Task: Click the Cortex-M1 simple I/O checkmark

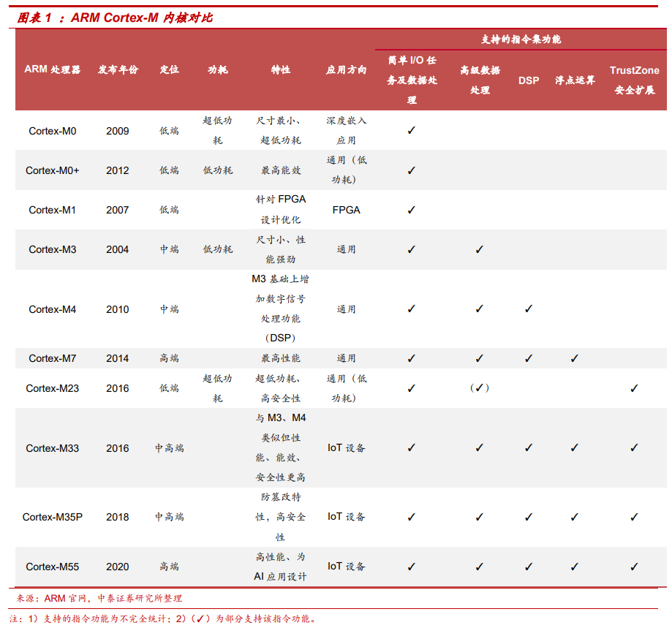Action: 412,210
